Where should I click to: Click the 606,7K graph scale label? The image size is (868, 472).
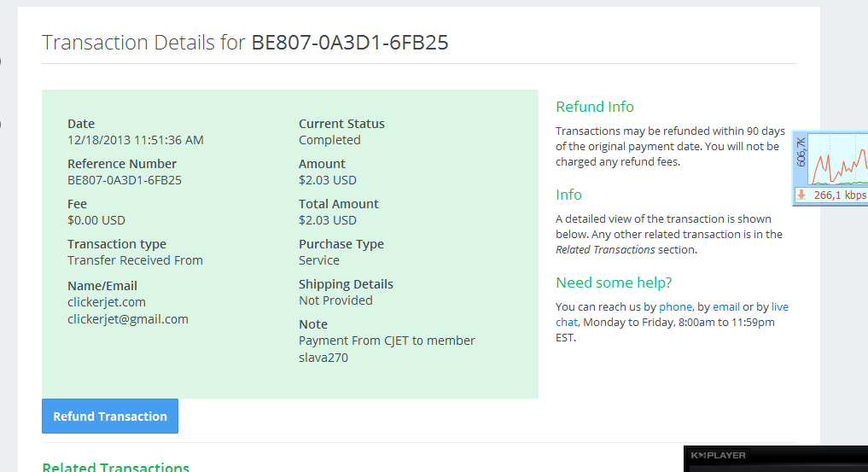[x=801, y=152]
